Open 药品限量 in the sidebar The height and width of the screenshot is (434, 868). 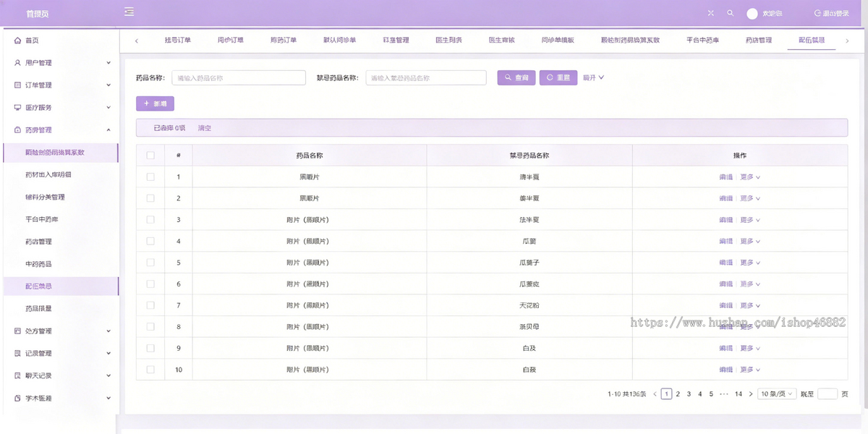(x=38, y=309)
